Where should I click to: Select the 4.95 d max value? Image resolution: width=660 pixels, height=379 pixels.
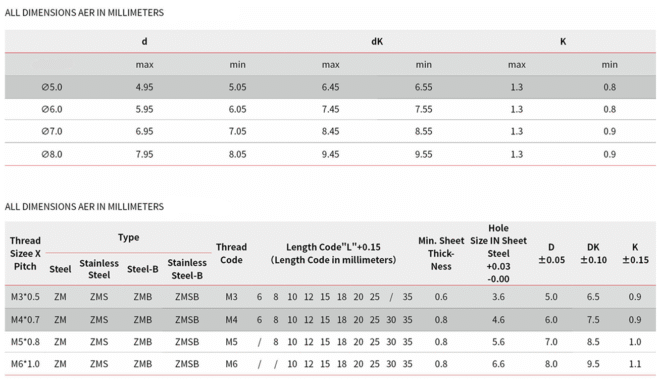click(x=144, y=87)
